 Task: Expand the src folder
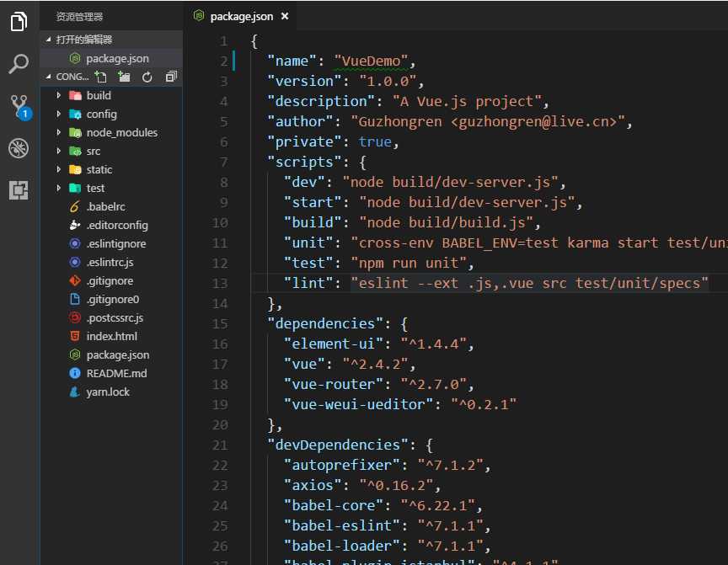coord(58,151)
